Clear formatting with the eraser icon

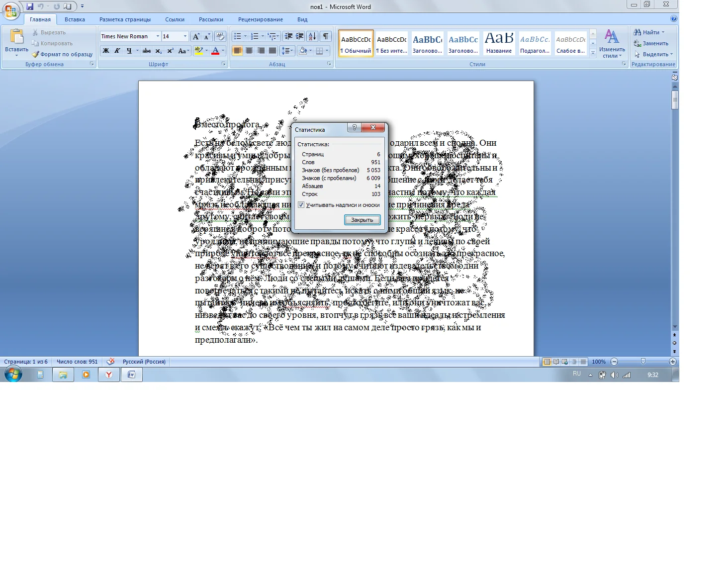(x=220, y=36)
